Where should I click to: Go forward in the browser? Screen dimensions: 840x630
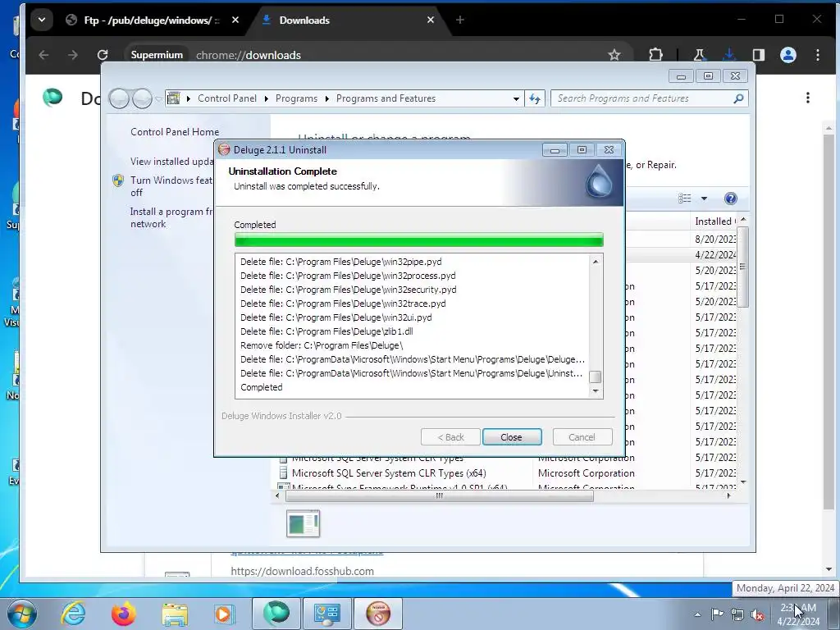coord(73,55)
